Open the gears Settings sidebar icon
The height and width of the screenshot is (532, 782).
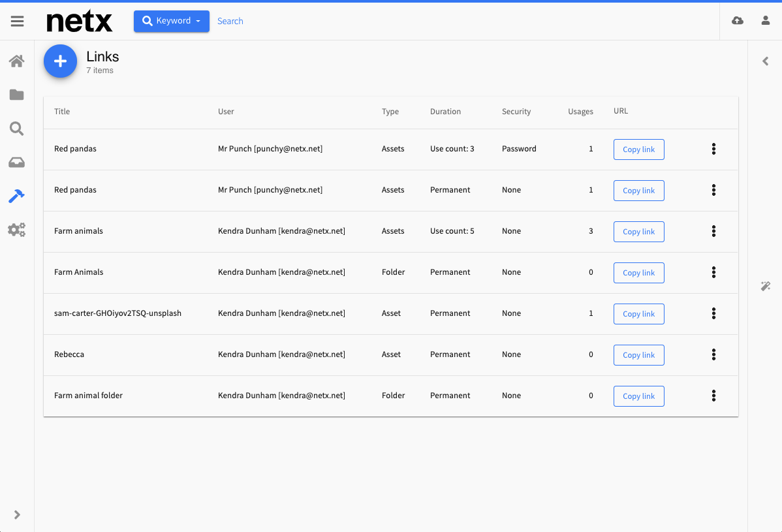tap(16, 230)
